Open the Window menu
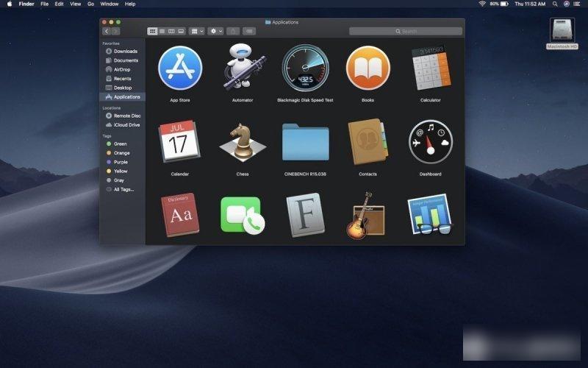 pos(110,4)
